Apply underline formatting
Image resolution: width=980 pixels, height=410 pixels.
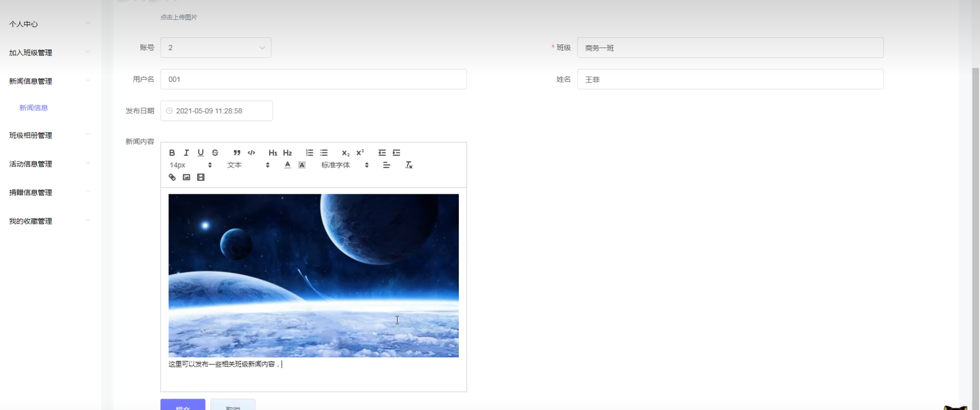pos(201,152)
